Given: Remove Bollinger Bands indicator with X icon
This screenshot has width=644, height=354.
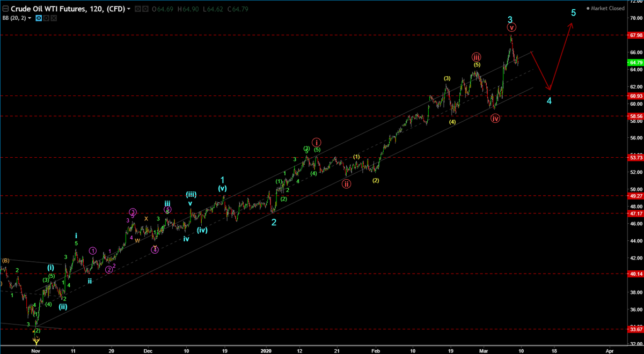Looking at the screenshot, I should tap(53, 18).
